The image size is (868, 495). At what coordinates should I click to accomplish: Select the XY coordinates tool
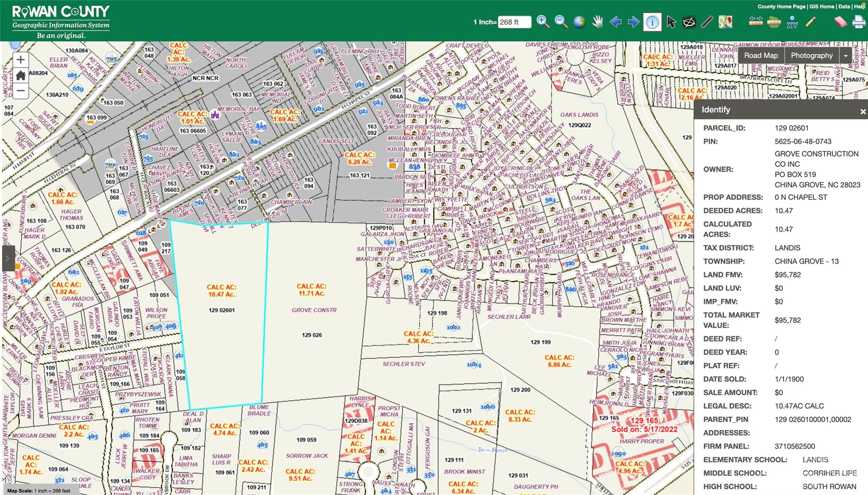pyautogui.click(x=792, y=22)
